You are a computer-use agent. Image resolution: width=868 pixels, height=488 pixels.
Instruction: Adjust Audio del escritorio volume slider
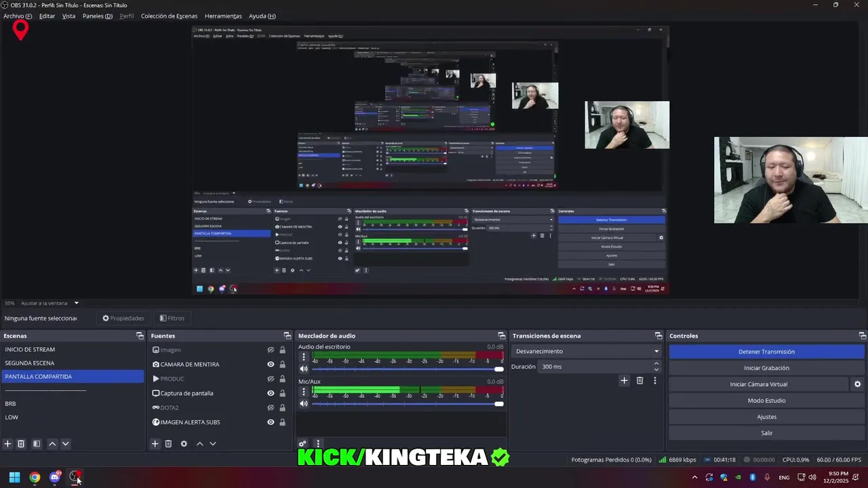[408, 369]
